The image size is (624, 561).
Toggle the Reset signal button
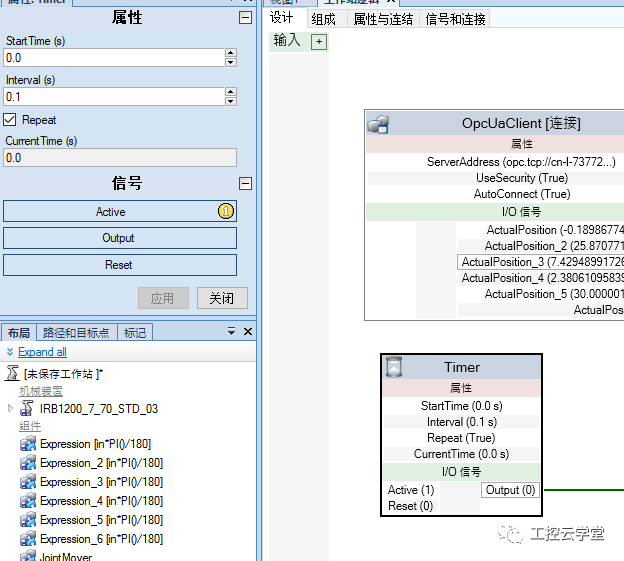coord(120,265)
